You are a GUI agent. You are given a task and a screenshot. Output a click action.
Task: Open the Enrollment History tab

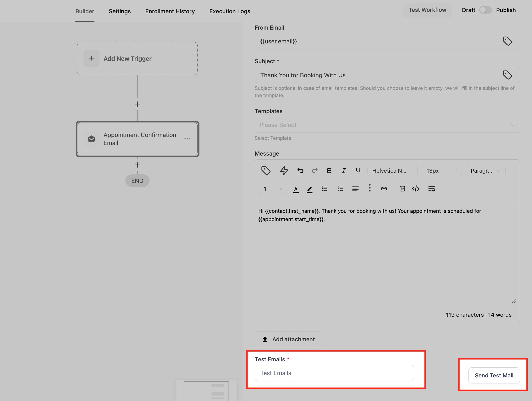pos(170,11)
